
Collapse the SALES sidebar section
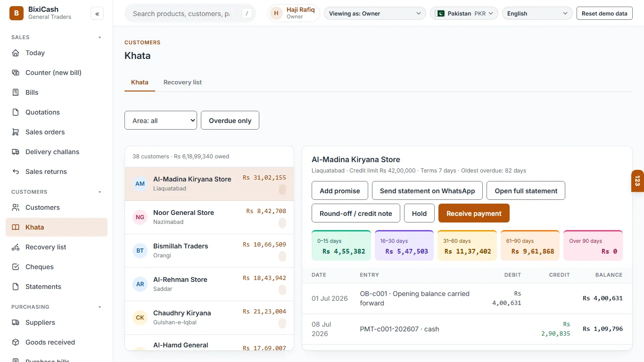pos(99,37)
